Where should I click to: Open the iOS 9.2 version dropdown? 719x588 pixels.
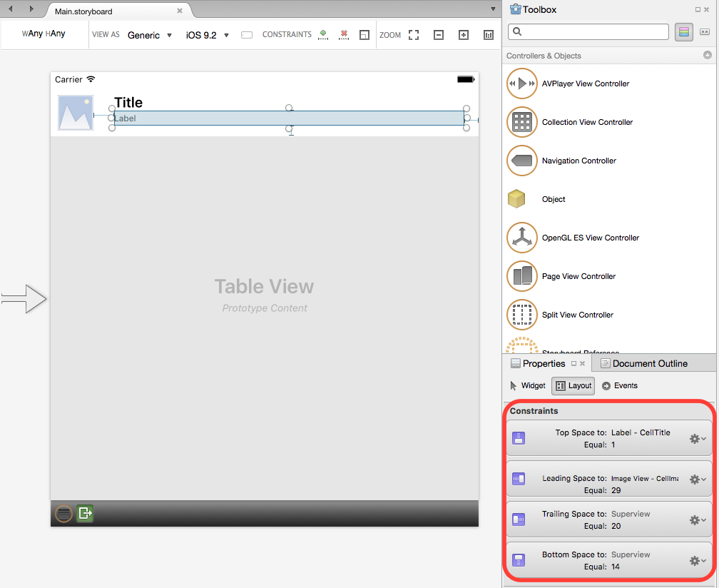click(208, 35)
